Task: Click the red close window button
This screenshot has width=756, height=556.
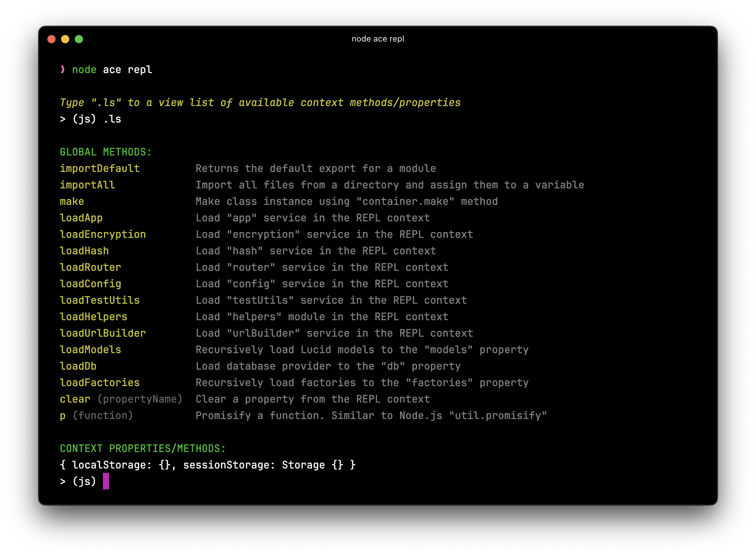Action: 51,39
